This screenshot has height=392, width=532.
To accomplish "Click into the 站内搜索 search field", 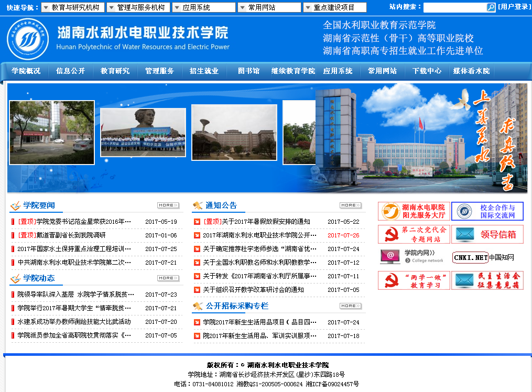I will (454, 7).
